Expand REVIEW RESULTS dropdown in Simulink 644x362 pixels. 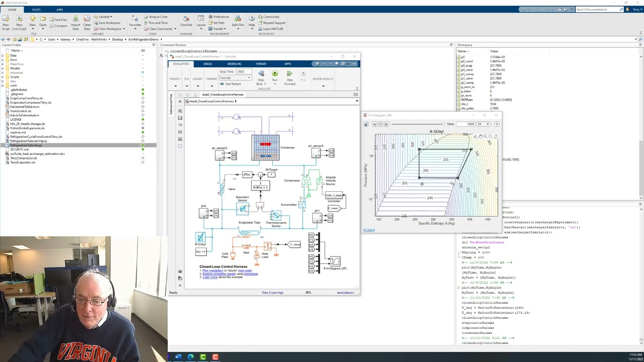[x=323, y=86]
